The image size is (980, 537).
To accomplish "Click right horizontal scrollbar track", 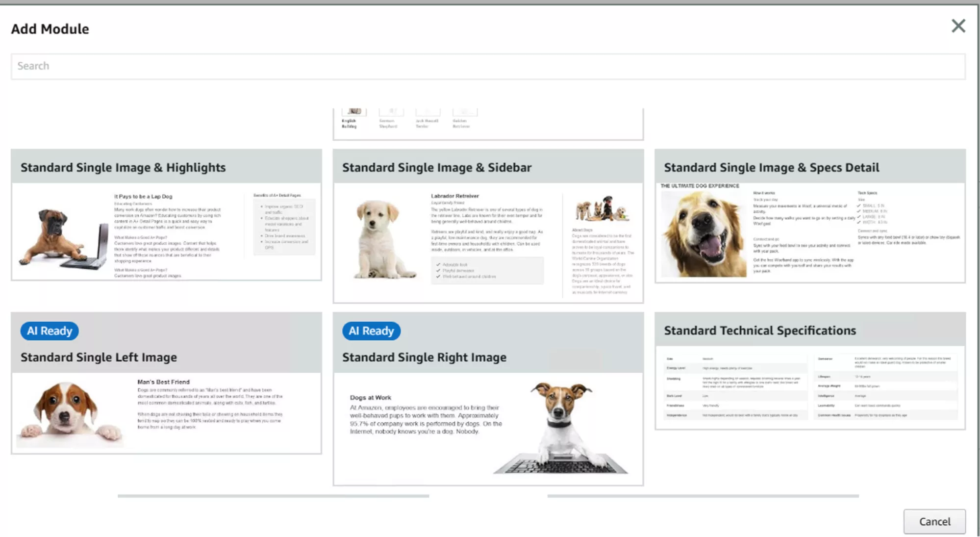I will [x=703, y=496].
